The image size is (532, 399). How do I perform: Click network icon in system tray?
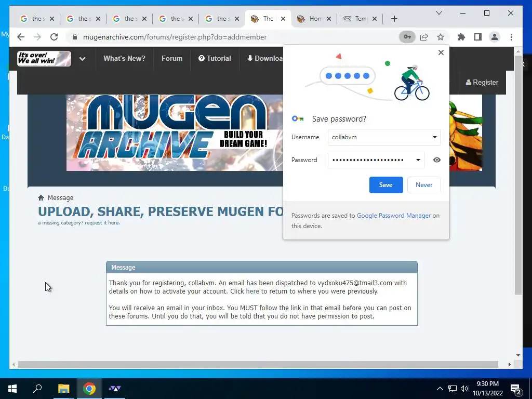(453, 389)
